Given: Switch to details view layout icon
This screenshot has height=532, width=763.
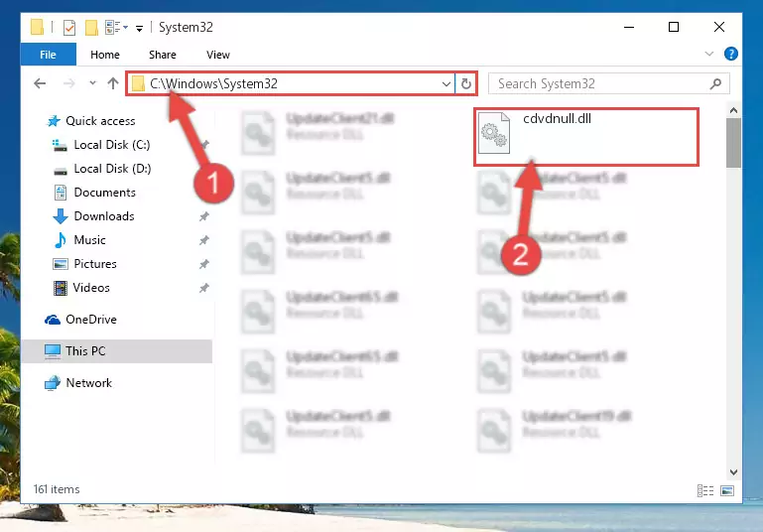Looking at the screenshot, I should [705, 490].
